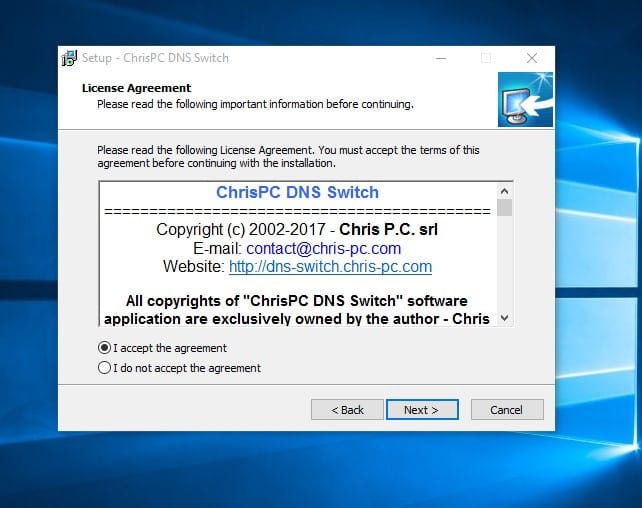Click "All copyrights of" paragraph text
Image resolution: width=642 pixels, height=508 pixels.
point(296,310)
